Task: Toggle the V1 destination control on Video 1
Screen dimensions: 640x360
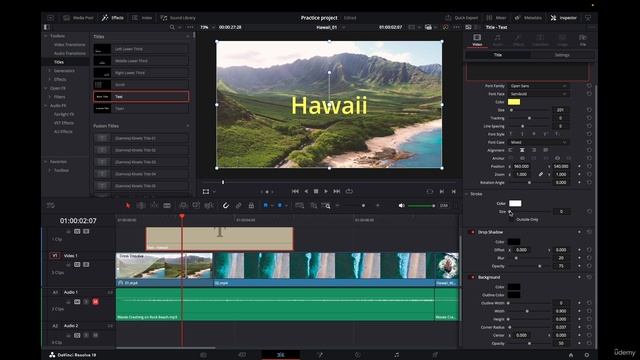Action: (55, 256)
